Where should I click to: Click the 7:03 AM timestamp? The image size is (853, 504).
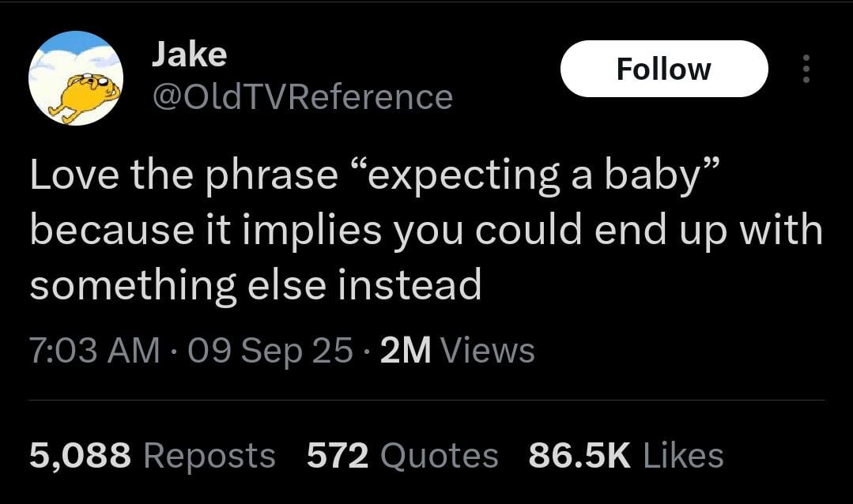pyautogui.click(x=95, y=350)
